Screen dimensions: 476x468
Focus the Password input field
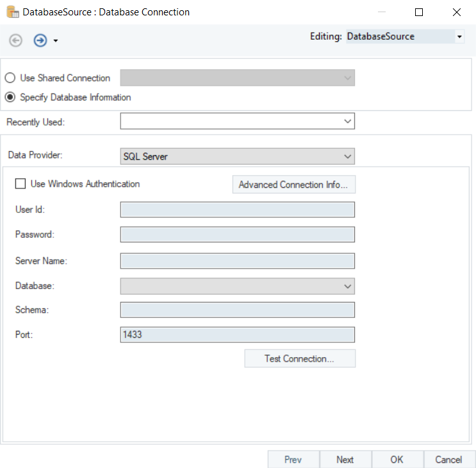tap(237, 235)
